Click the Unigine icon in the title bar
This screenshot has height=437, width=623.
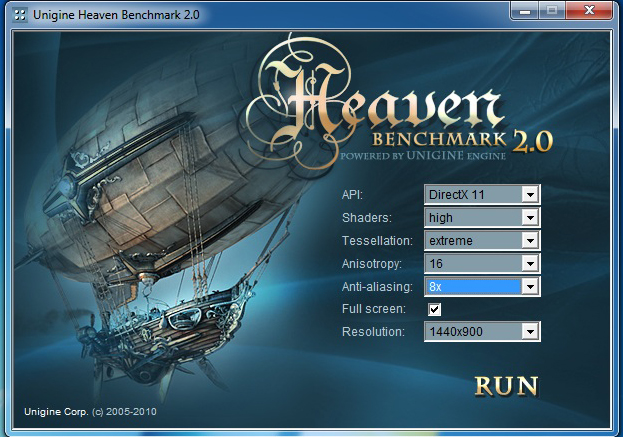point(19,15)
